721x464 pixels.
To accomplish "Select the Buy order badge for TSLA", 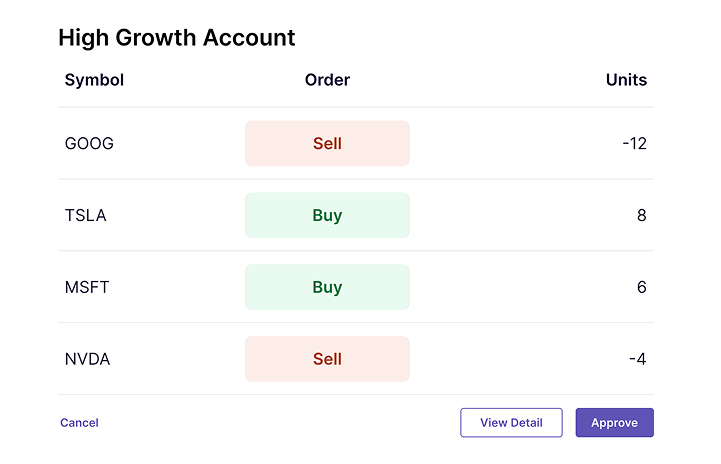I will pyautogui.click(x=327, y=216).
